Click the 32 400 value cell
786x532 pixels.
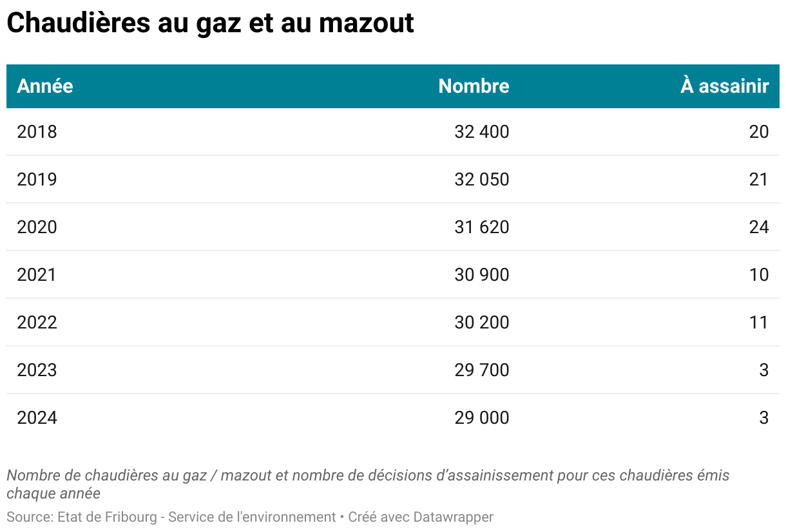pyautogui.click(x=481, y=132)
